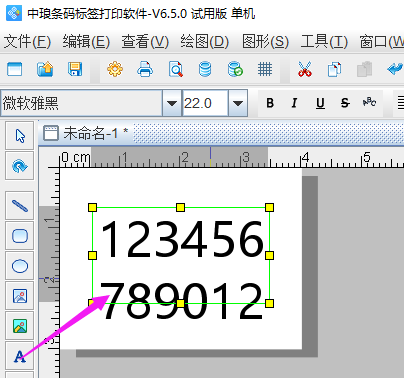Open print preview magnifier icon
Viewport: 404px width, 378px height.
(175, 70)
